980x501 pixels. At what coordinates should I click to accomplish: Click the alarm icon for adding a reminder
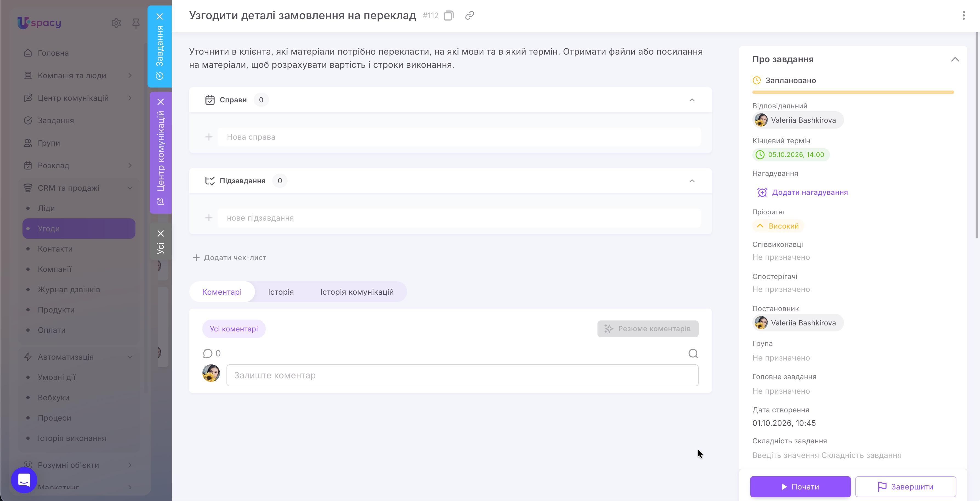pos(762,192)
